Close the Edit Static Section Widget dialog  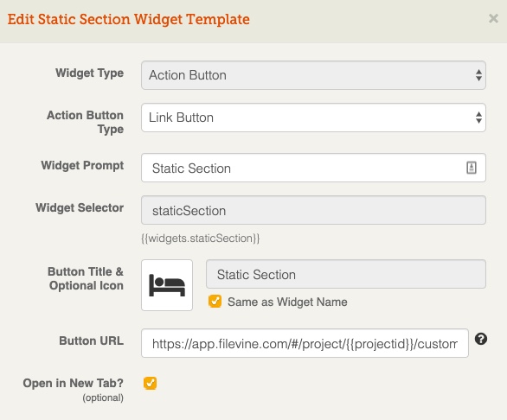point(493,18)
